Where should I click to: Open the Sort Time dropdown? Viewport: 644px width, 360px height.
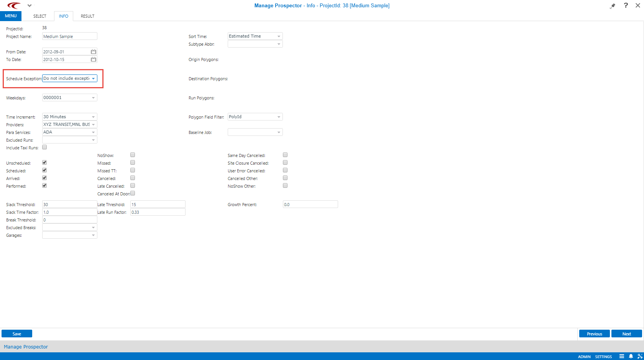coord(279,36)
